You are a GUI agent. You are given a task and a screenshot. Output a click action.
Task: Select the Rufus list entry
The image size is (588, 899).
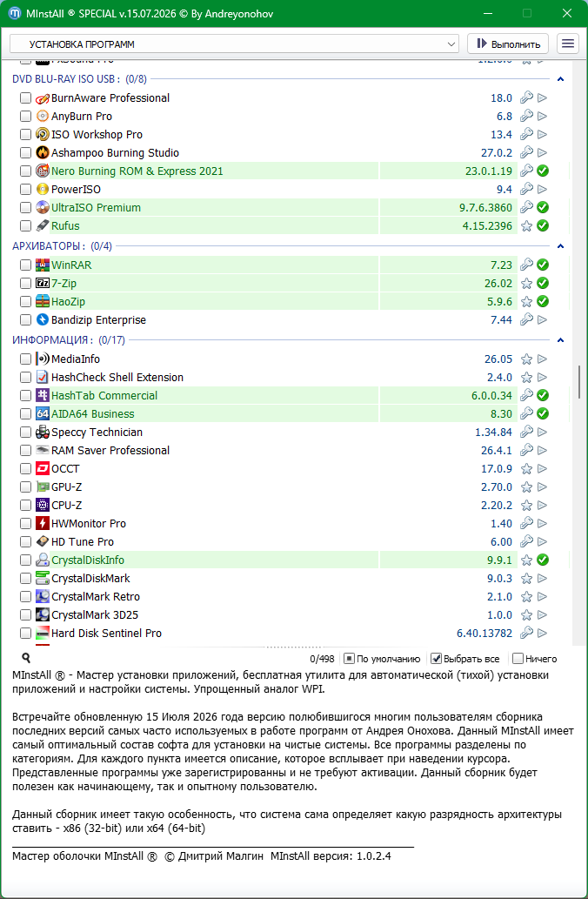coord(65,226)
